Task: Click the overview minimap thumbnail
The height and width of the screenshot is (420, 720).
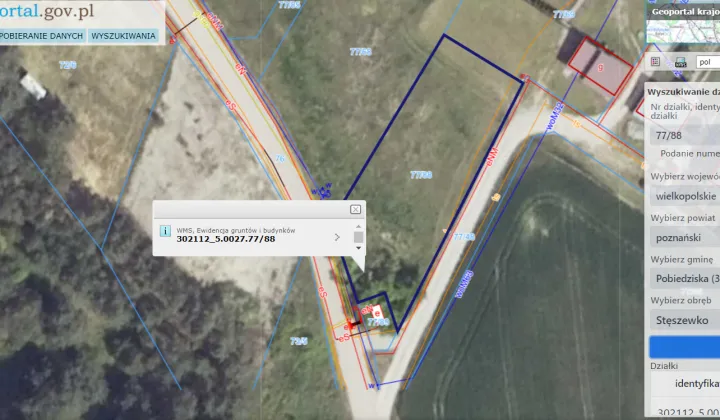Action: coord(683,31)
